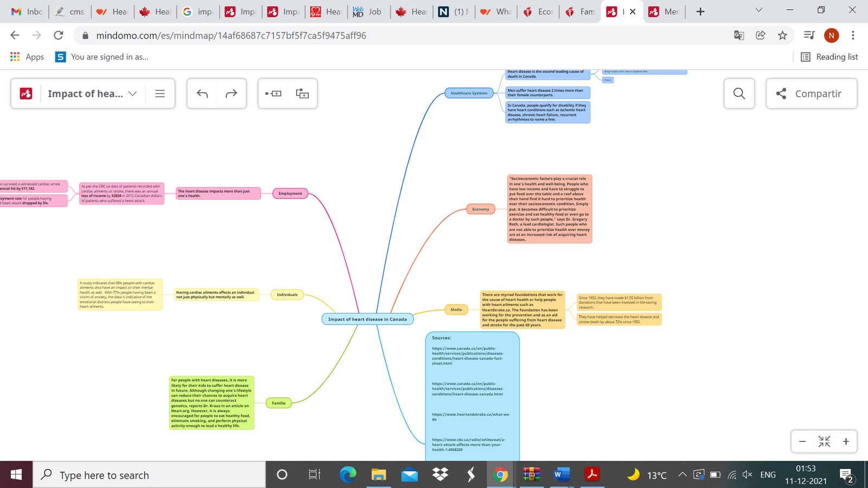This screenshot has height=488, width=868.
Task: Open the canada.ca heart-disease-canada-fact-sheet source link
Action: pos(468,356)
